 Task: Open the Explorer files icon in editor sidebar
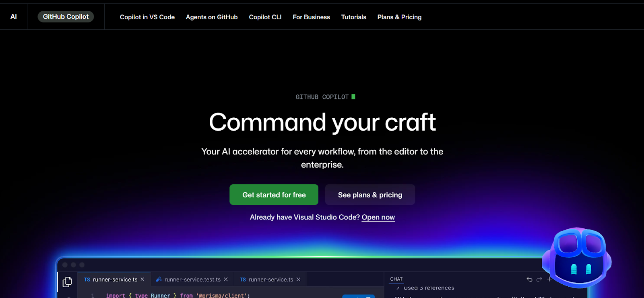[67, 282]
